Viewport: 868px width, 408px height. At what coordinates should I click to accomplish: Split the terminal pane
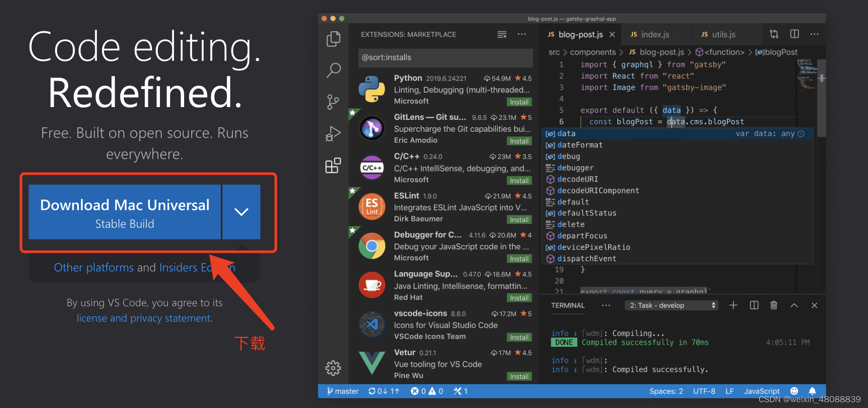[x=754, y=305]
